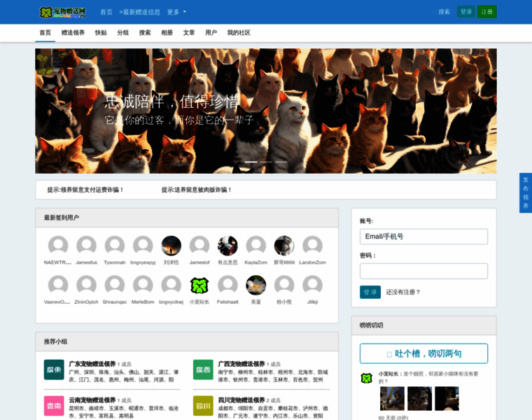Open 辉哥8866 user avatar

[x=284, y=246]
